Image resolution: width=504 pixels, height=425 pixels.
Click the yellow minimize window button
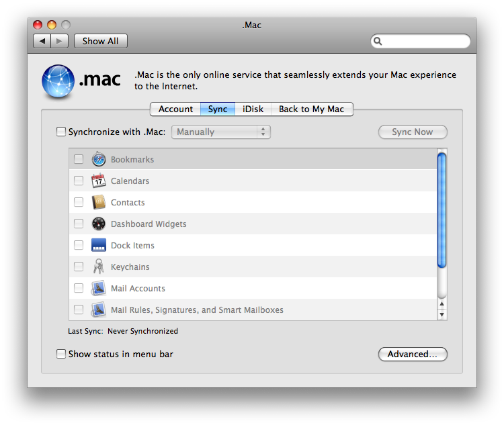coord(52,25)
